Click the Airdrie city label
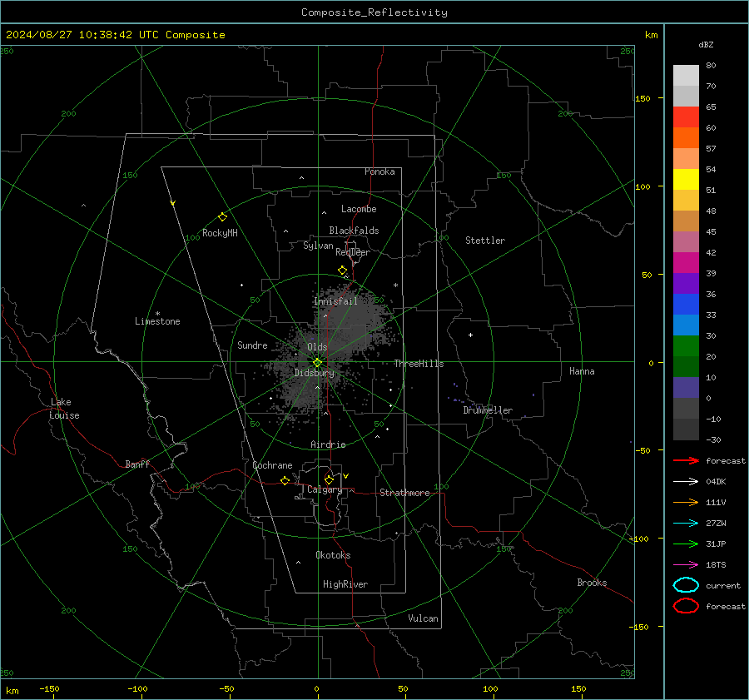 (328, 444)
